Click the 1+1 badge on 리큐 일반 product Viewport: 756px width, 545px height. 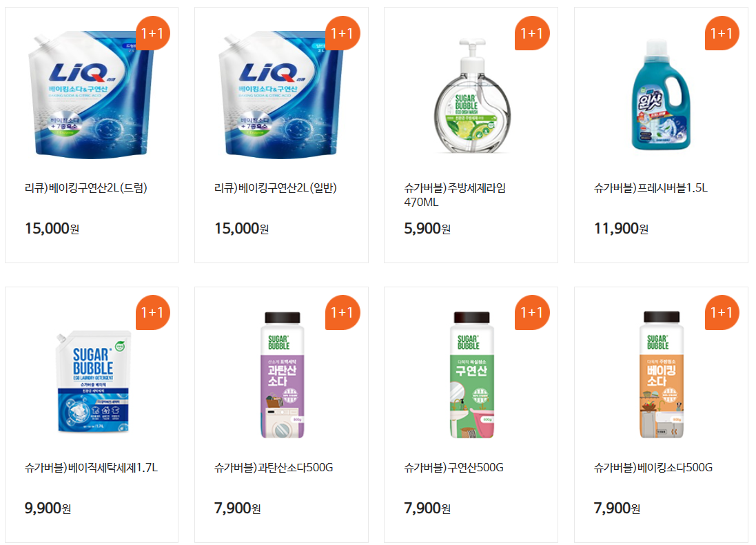(343, 33)
